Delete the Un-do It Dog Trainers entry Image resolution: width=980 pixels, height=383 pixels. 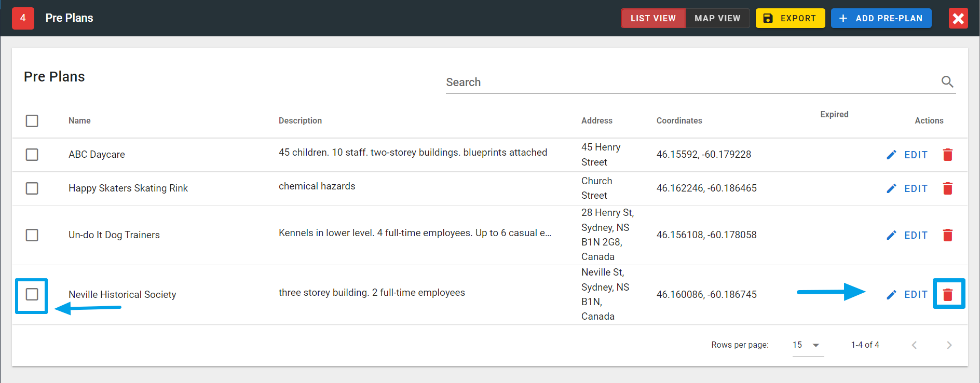tap(947, 235)
